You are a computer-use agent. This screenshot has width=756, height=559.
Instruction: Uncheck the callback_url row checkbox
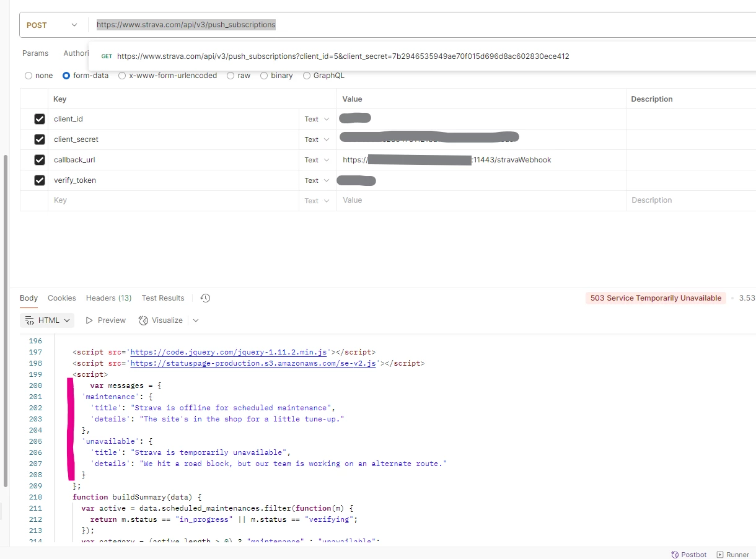(40, 160)
